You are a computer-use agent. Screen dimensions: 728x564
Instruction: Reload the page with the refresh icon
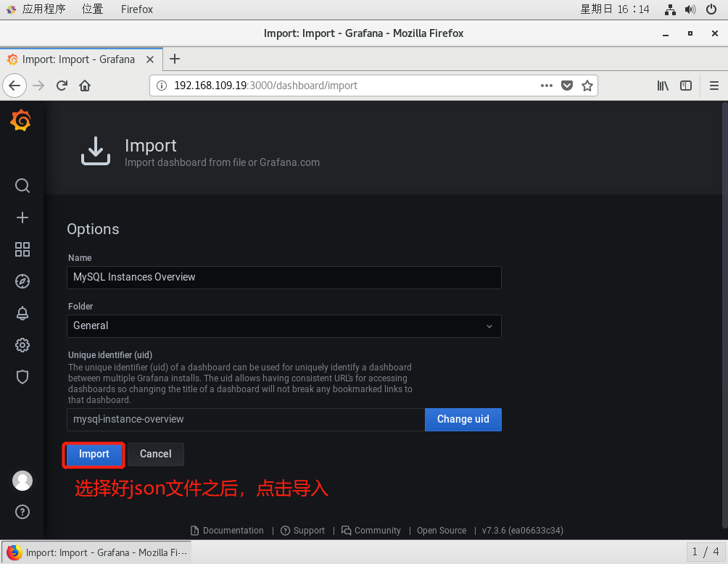click(x=62, y=86)
